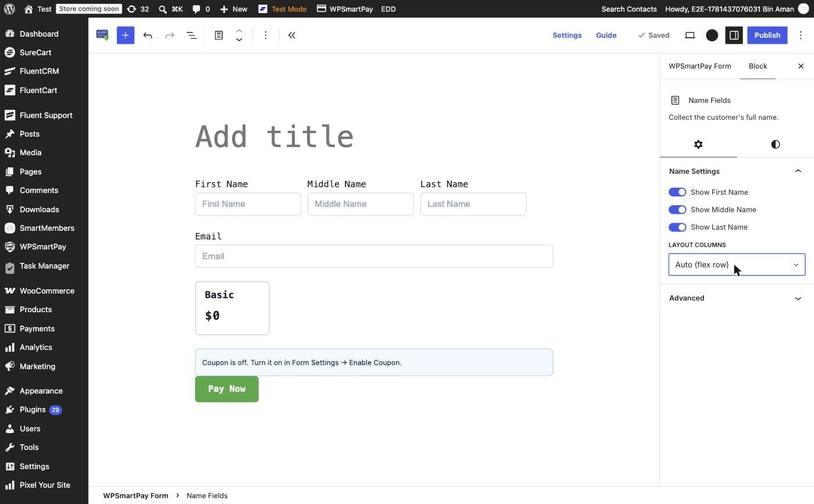Open Dashboard in the sidebar
814x504 pixels.
(x=38, y=34)
